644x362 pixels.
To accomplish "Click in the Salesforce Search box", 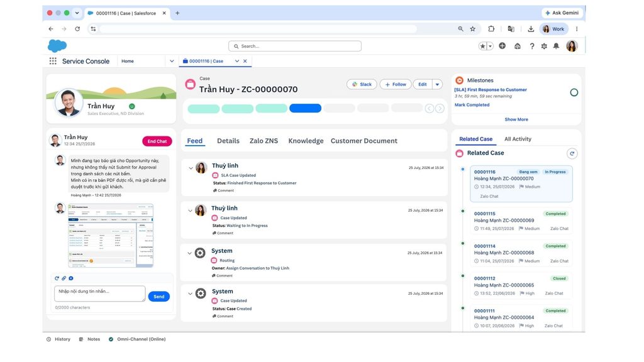I will pos(295,46).
